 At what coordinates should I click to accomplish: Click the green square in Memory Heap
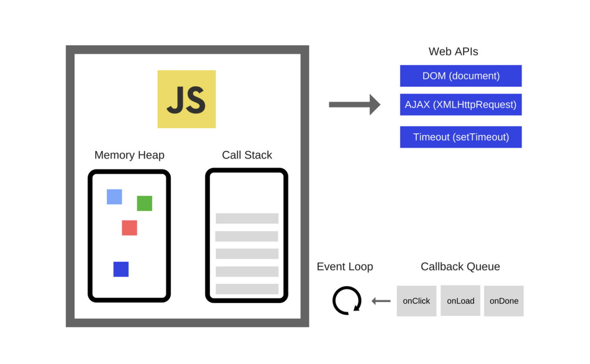[144, 203]
